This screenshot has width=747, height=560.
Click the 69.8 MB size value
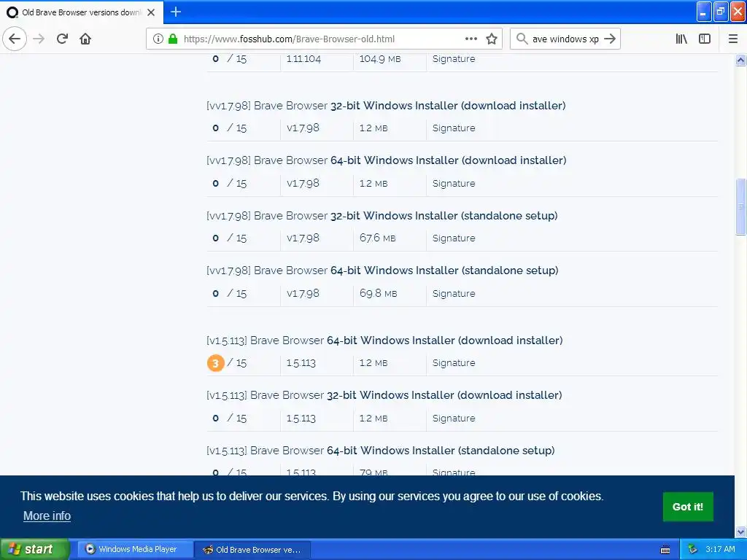click(379, 293)
